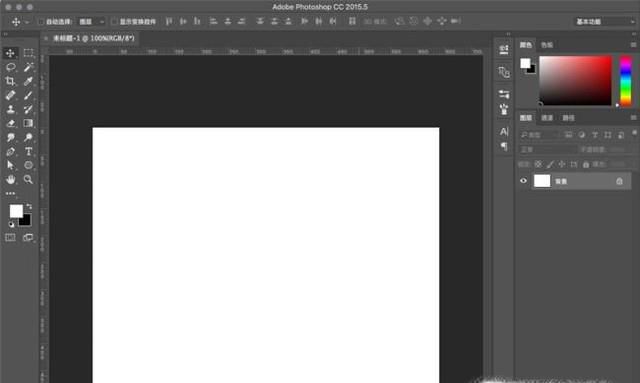Select the Hand tool
The width and height of the screenshot is (640, 383).
(x=11, y=180)
